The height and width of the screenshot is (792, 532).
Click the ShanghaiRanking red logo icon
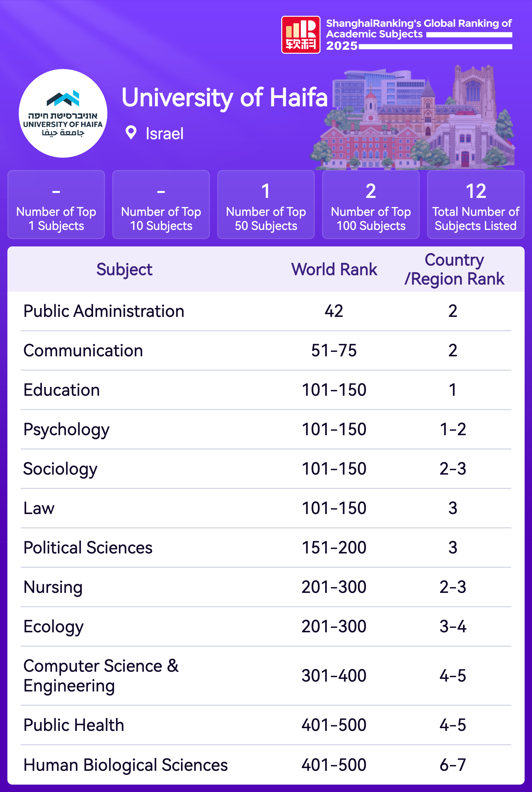pyautogui.click(x=301, y=35)
